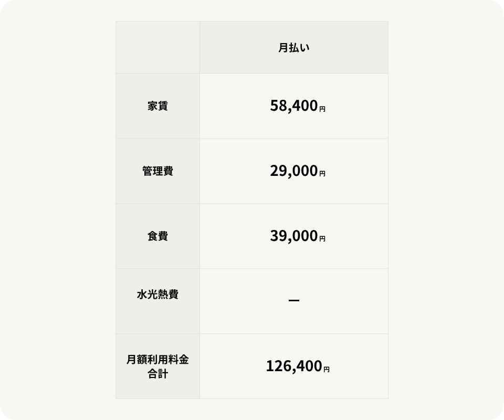This screenshot has height=420, width=504.
Task: Select the 家賃 row label
Action: tap(157, 106)
